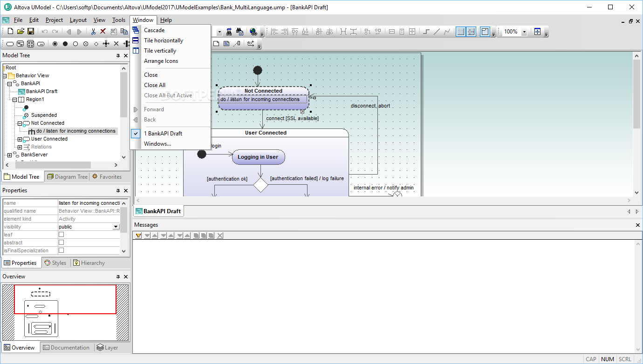This screenshot has width=643, height=364.
Task: Check the leaf property checkbox
Action: click(x=61, y=235)
